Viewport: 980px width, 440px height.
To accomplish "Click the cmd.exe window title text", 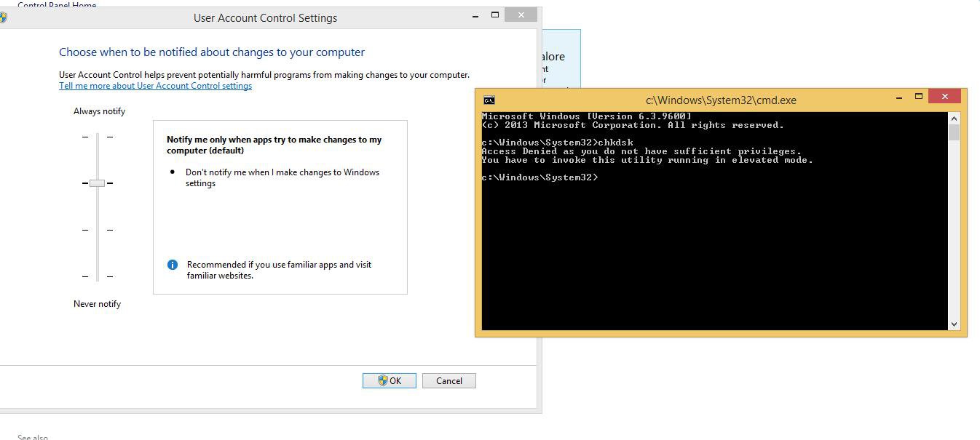I will click(721, 100).
